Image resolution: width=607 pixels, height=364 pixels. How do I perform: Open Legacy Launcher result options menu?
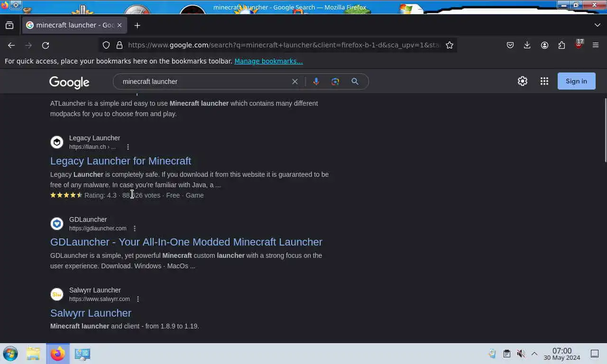128,147
